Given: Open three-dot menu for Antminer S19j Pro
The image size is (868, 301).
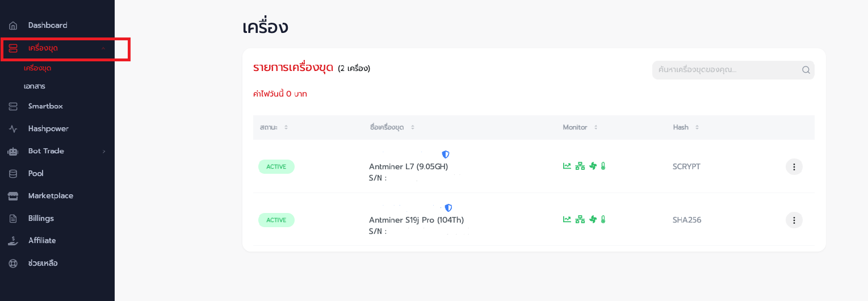Looking at the screenshot, I should (794, 220).
